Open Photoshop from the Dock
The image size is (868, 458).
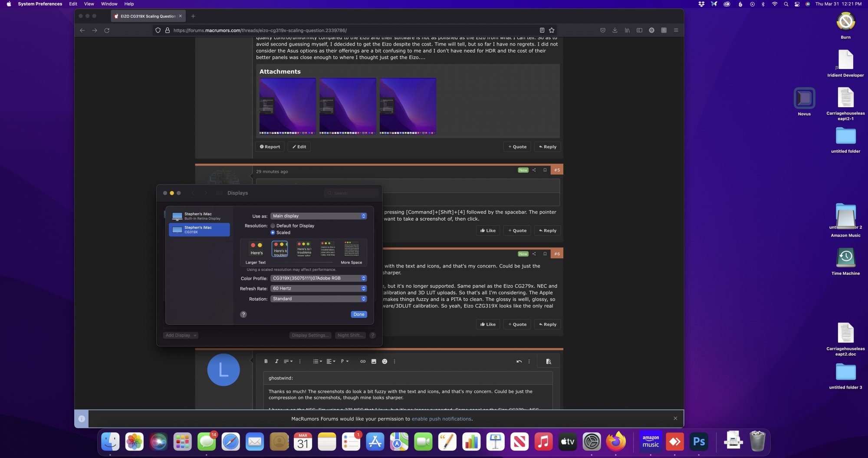coord(699,442)
